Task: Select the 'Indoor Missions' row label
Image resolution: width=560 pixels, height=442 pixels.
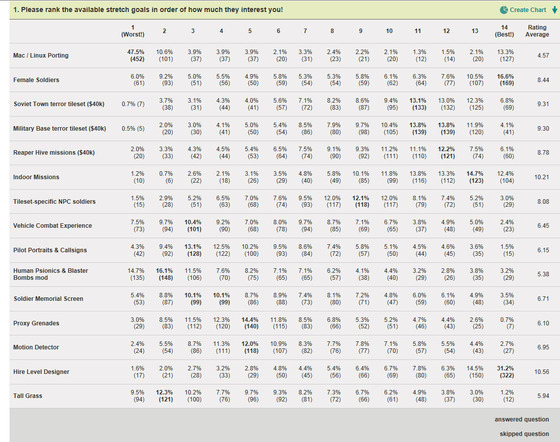Action: [36, 177]
